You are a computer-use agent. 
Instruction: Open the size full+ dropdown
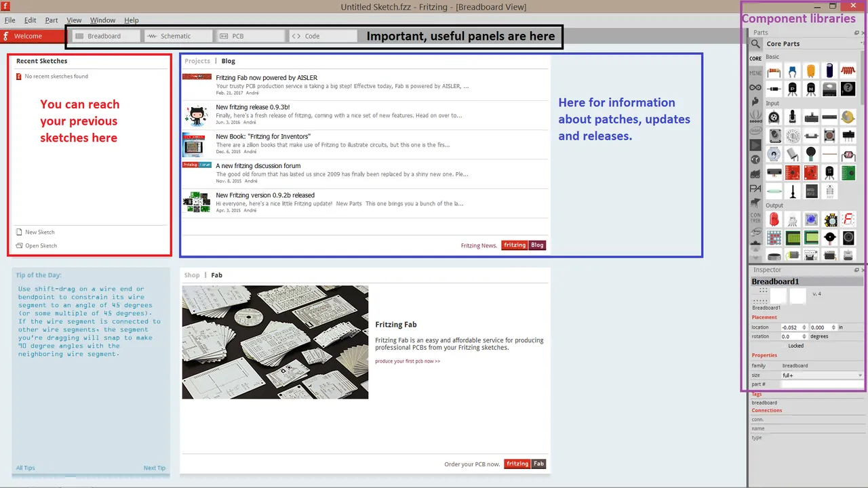coord(823,375)
